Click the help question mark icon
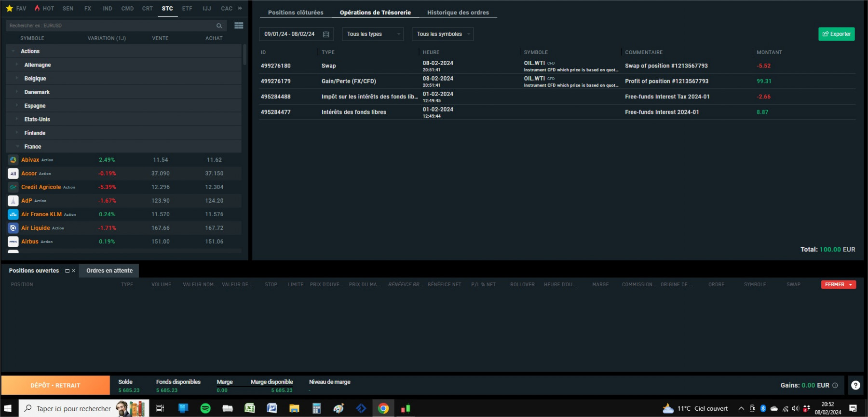 855,385
